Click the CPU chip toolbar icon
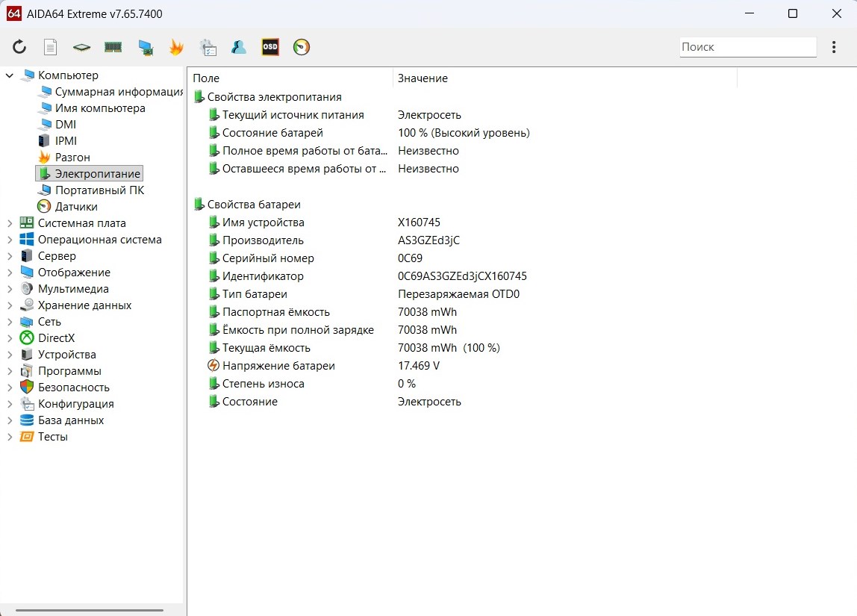The width and height of the screenshot is (857, 616). pyautogui.click(x=81, y=47)
